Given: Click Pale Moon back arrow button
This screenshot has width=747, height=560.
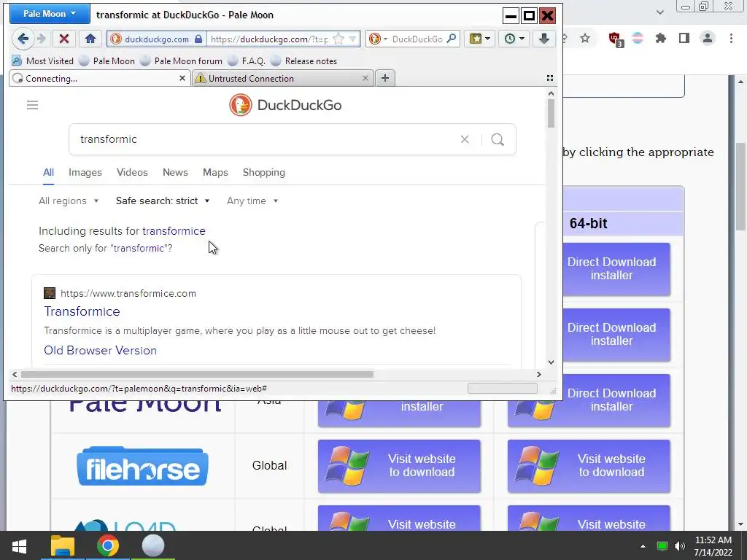Looking at the screenshot, I should pos(23,39).
